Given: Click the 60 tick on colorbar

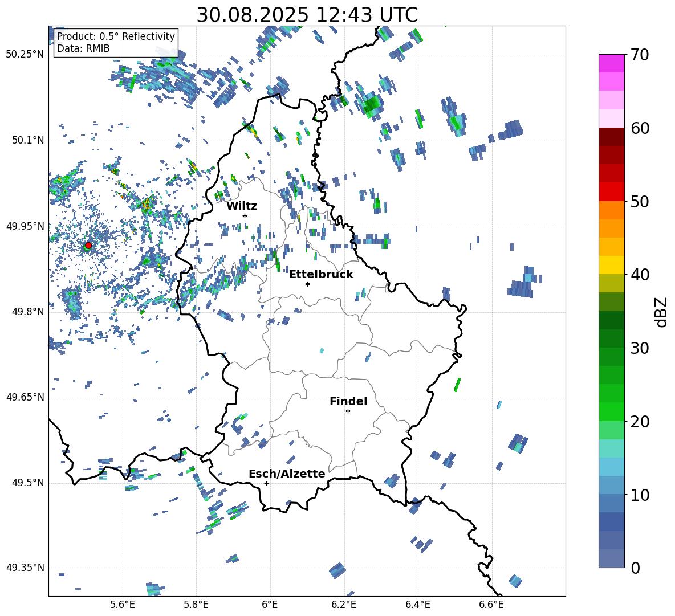Looking at the screenshot, I should coord(640,128).
